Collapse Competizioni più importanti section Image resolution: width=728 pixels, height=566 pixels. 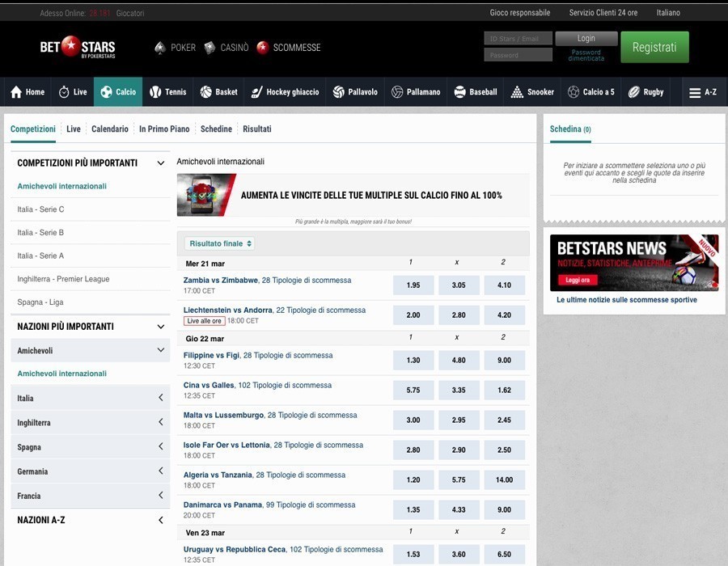pyautogui.click(x=161, y=163)
